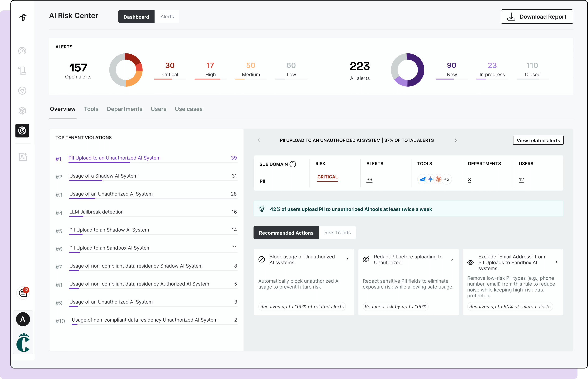Click the AI sparkle sidebar icon
588x379 pixels.
click(x=23, y=157)
